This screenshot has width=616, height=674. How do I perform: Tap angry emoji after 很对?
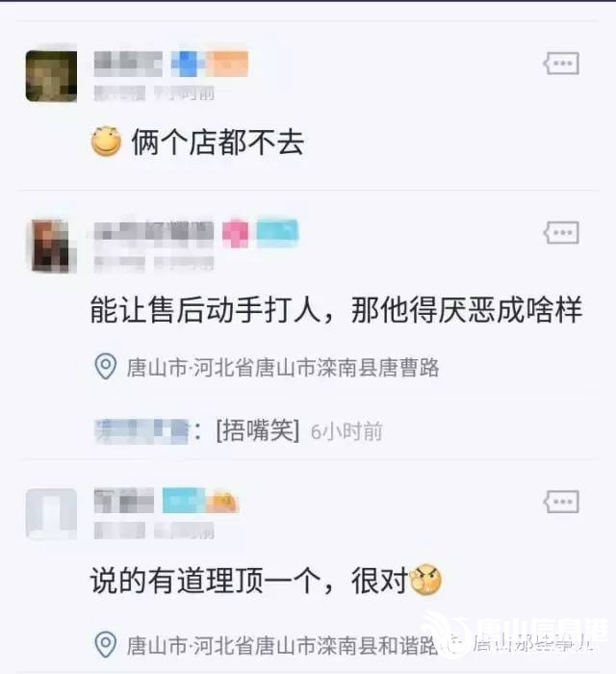point(425,580)
